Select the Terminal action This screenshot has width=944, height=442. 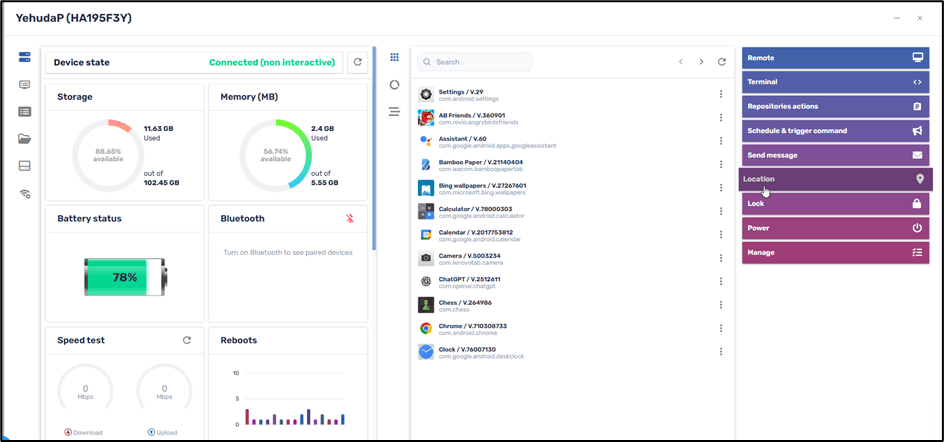point(835,82)
